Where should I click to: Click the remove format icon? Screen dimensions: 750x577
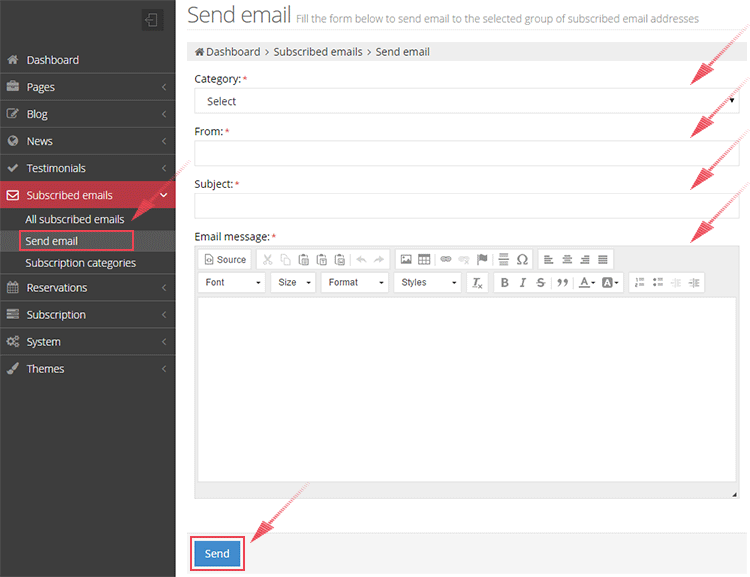[478, 283]
